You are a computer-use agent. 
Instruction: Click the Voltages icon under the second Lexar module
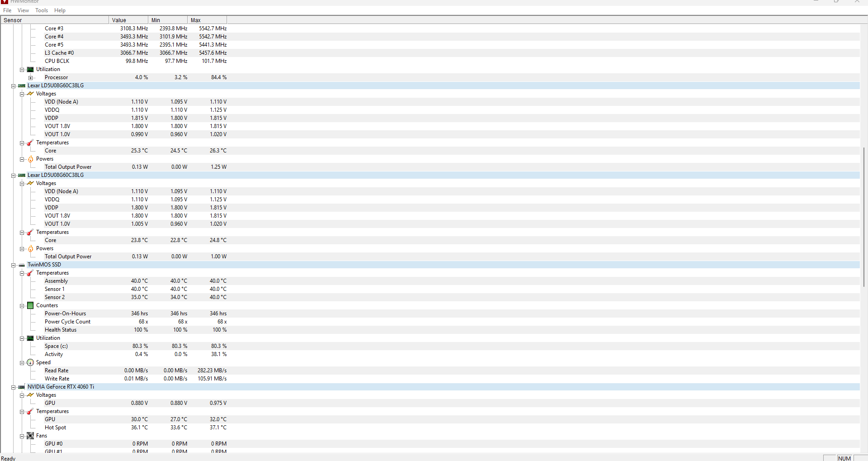tap(30, 183)
